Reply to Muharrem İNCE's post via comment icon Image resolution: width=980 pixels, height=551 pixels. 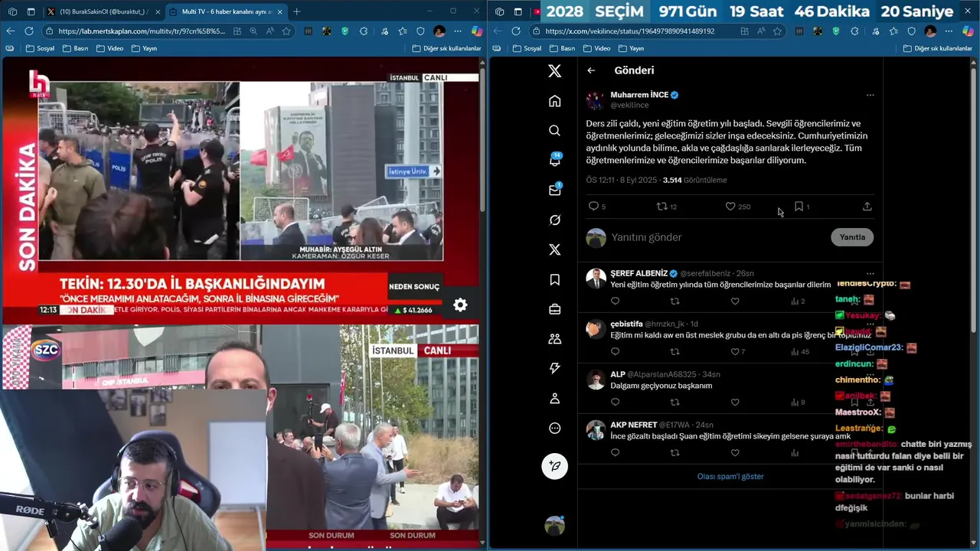click(x=593, y=207)
